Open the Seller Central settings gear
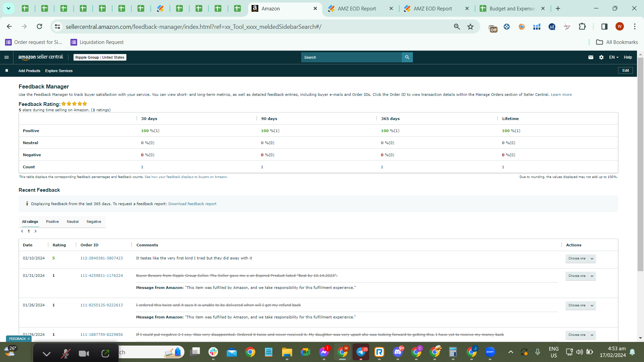Viewport: 644px width, 362px height. pyautogui.click(x=601, y=57)
